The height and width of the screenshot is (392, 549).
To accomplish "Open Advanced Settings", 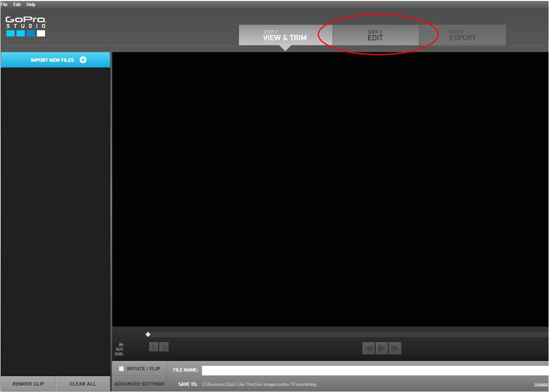I will (x=139, y=384).
